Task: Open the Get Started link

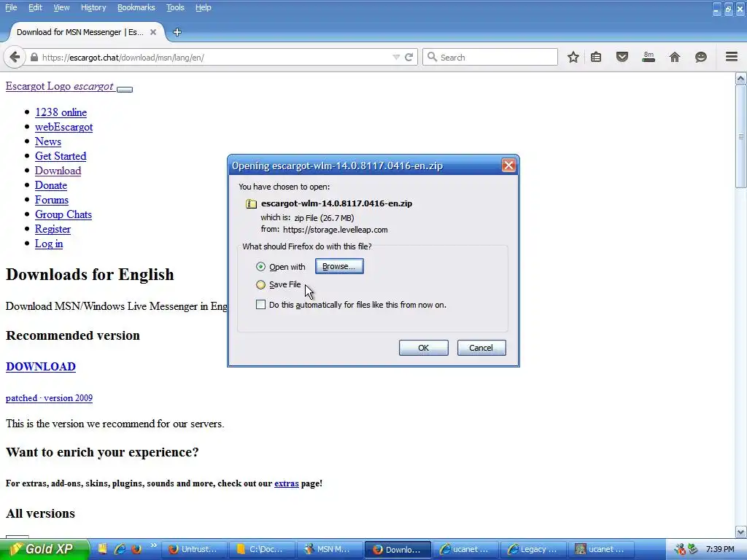Action: 61,156
